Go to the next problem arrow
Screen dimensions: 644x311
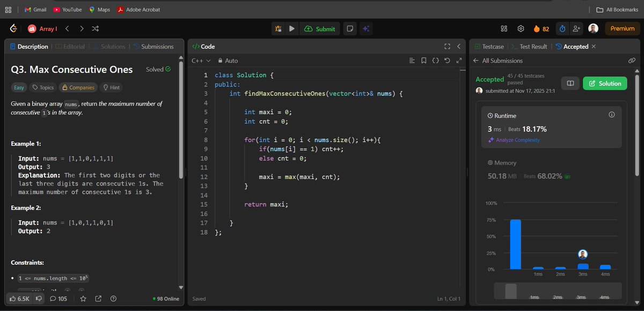click(x=82, y=28)
